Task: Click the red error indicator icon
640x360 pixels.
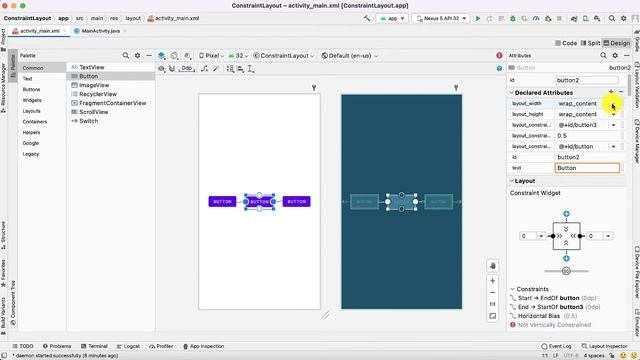Action: point(499,56)
